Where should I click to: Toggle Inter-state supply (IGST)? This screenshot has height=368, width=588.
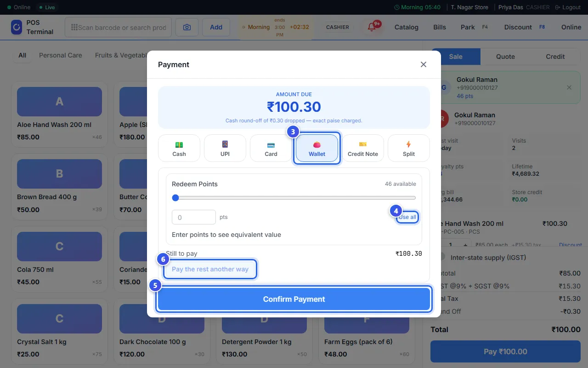(x=442, y=257)
